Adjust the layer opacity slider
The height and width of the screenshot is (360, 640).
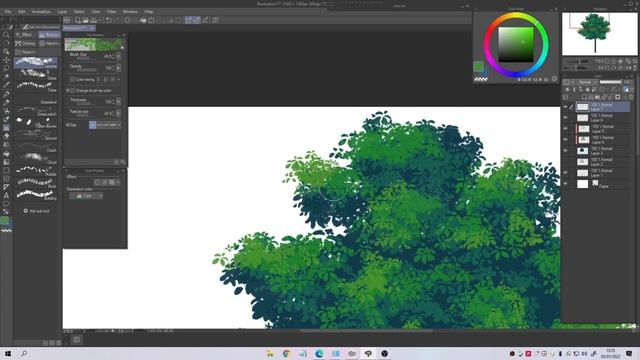click(611, 82)
